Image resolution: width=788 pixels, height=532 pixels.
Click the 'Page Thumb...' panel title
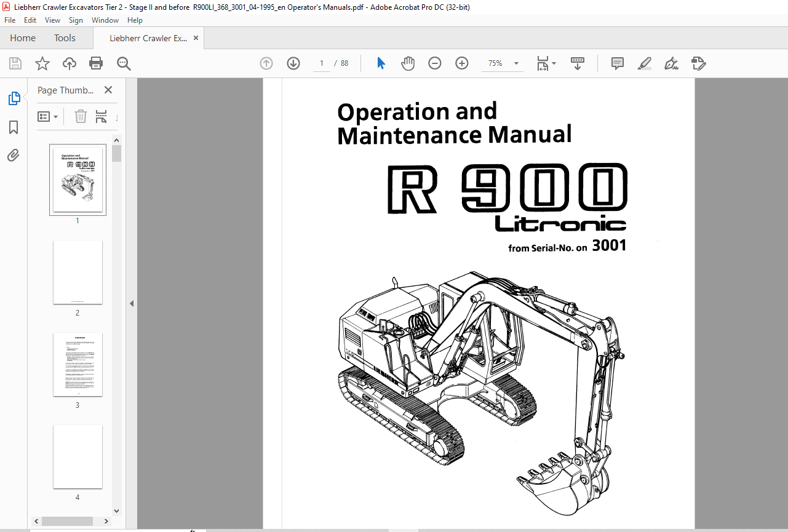pos(66,90)
